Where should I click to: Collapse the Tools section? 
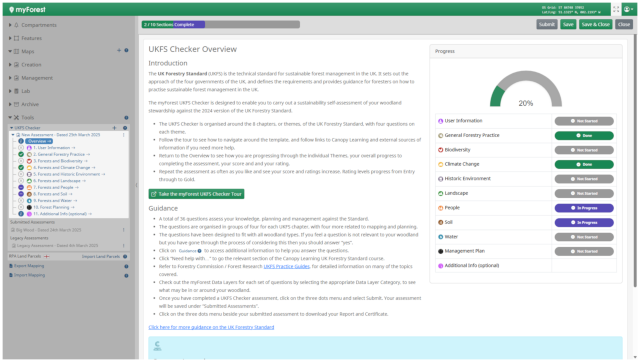pyautogui.click(x=10, y=118)
